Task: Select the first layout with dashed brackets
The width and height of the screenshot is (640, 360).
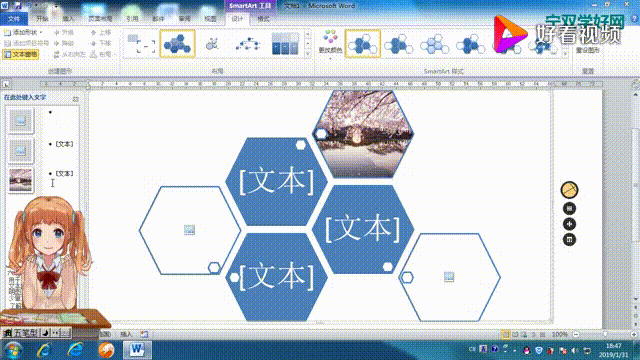Action: (141, 44)
